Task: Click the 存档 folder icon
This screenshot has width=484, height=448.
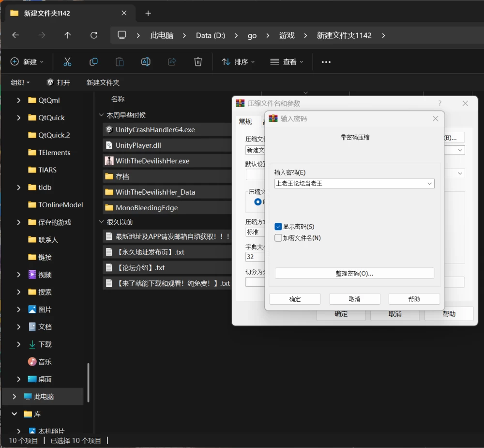Action: point(109,176)
